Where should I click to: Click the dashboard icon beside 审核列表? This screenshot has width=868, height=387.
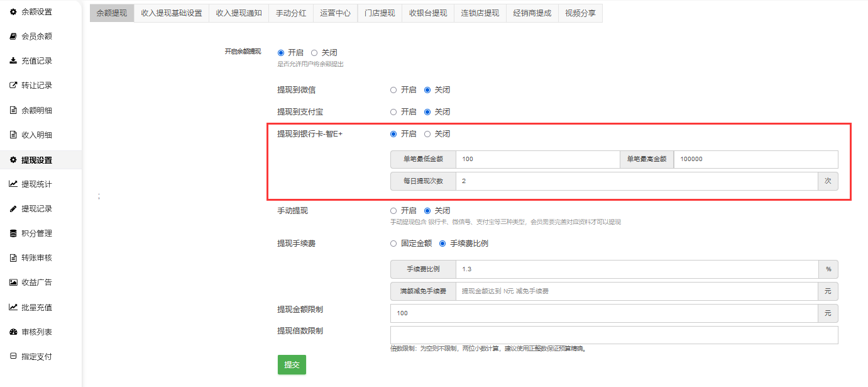click(x=13, y=332)
